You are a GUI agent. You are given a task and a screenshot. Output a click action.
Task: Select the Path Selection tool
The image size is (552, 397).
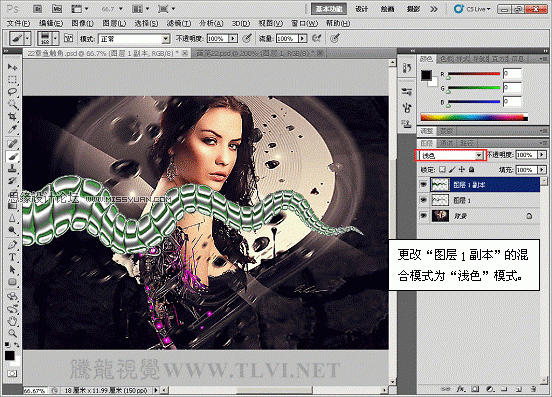[x=12, y=270]
